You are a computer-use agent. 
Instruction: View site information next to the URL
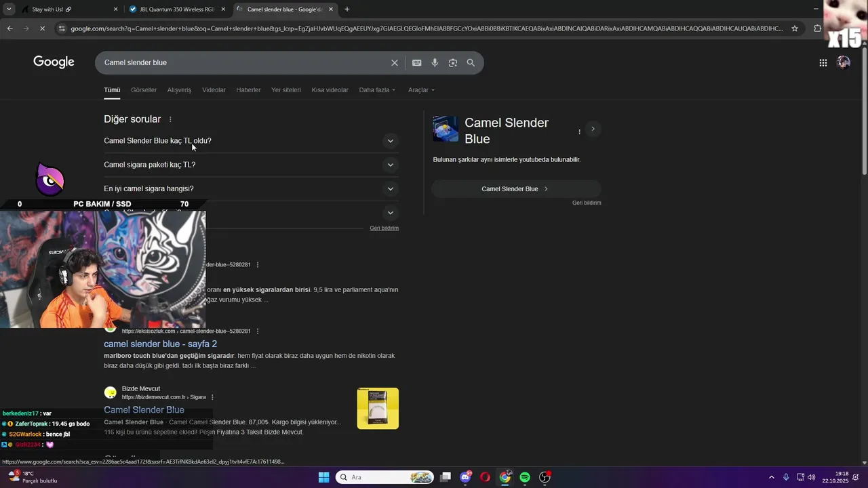(x=62, y=28)
